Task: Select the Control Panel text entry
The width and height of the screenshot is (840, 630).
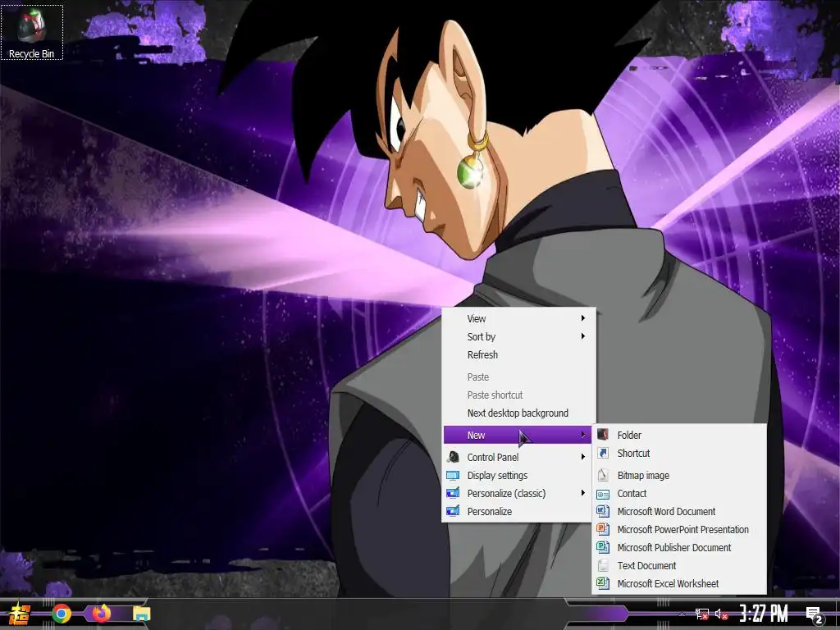Action: click(x=493, y=457)
